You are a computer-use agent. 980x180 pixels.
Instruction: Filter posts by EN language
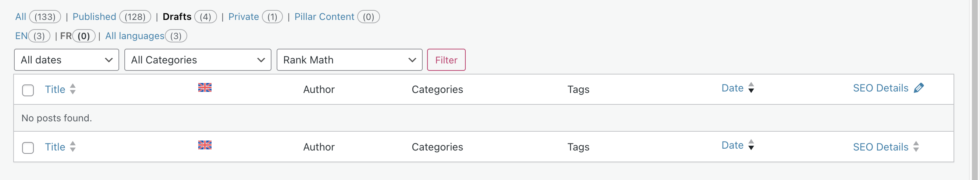point(21,36)
